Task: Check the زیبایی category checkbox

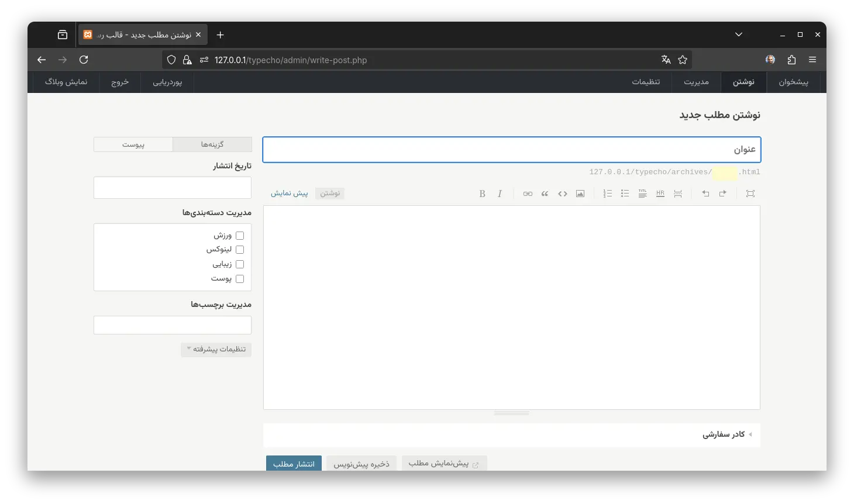Action: click(x=239, y=264)
